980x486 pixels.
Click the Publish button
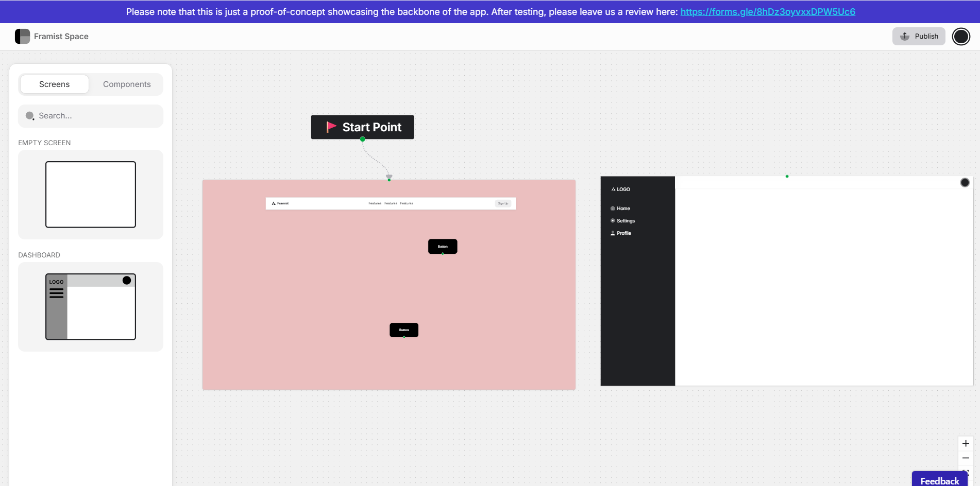[919, 36]
